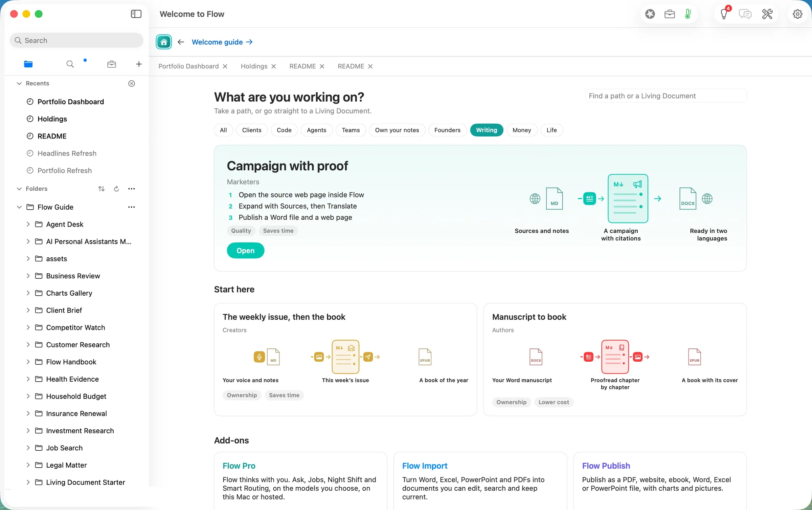Open the Welcome guide link
Screen dimensions: 812x510
coord(222,42)
